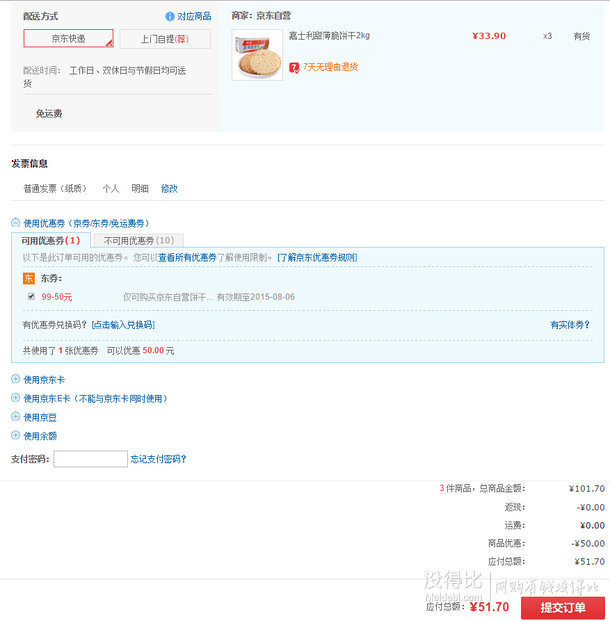Click 普通发票（纸质） invoice type text
Viewport: 610px width, 621px height.
(55, 189)
